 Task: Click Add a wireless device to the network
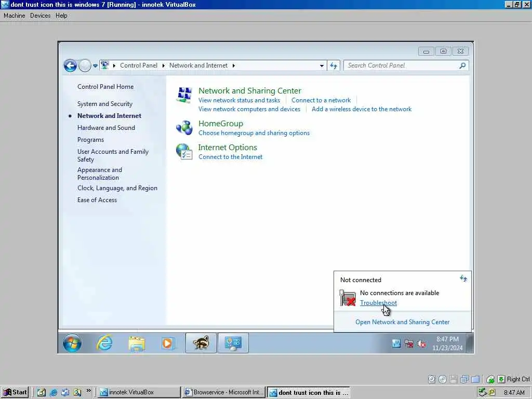[x=362, y=109]
